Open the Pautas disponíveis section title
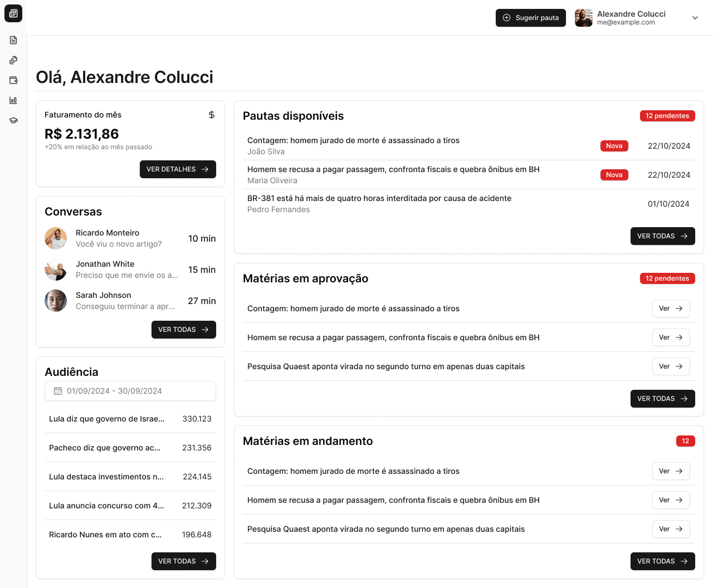This screenshot has width=713, height=588. coord(294,116)
